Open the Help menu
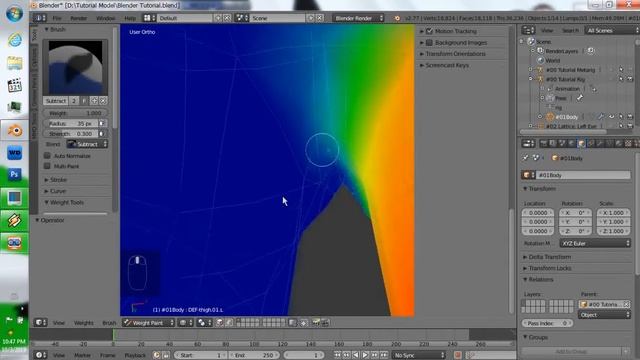This screenshot has width=640, height=360. 130,18
